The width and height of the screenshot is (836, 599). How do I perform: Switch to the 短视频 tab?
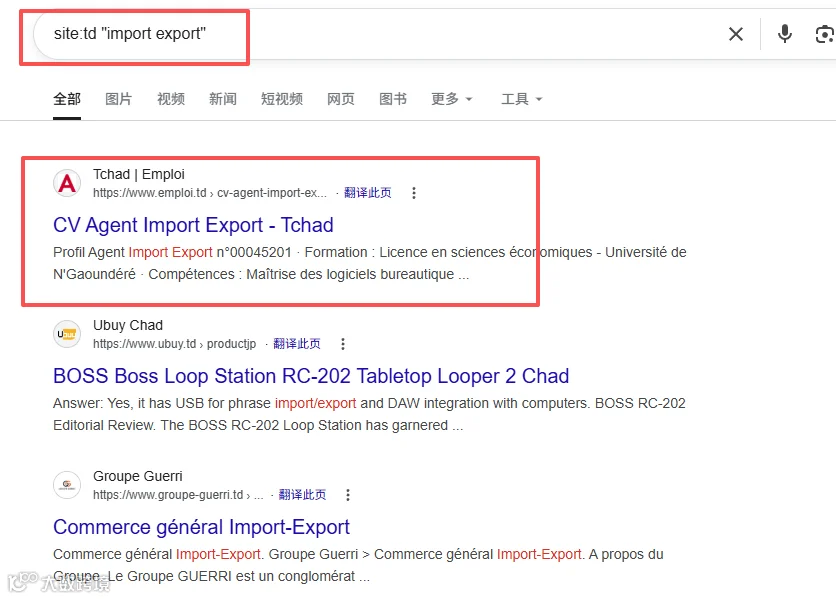[x=282, y=99]
